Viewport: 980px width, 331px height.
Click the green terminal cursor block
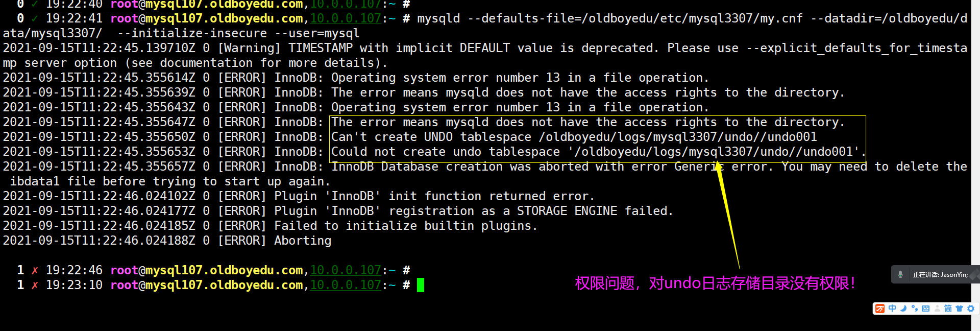[x=421, y=285]
